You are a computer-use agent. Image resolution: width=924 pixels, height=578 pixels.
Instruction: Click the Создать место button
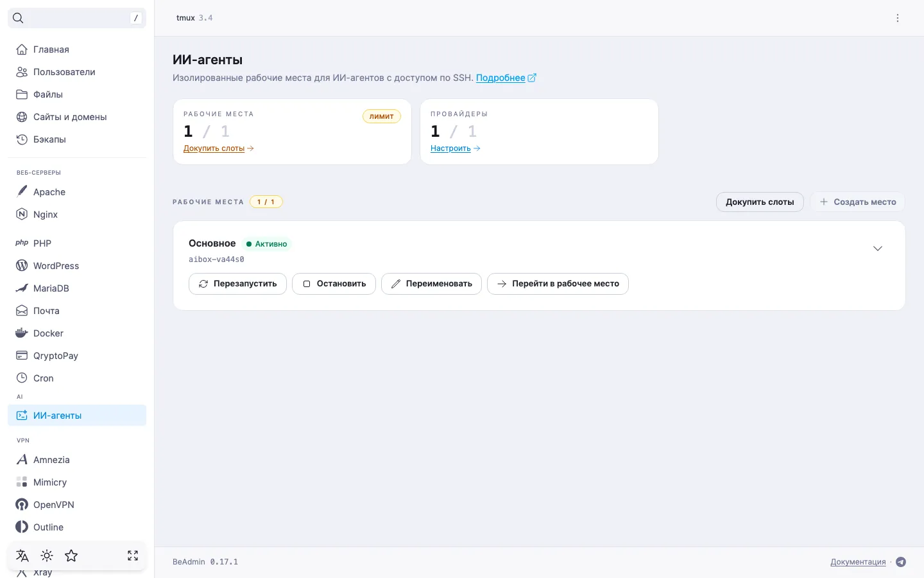click(x=858, y=202)
